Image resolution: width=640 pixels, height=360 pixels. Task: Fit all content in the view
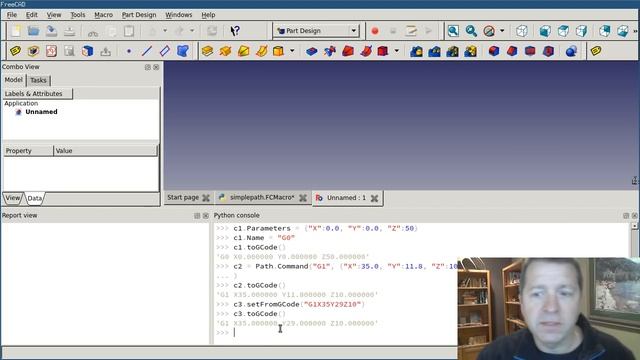(x=453, y=31)
